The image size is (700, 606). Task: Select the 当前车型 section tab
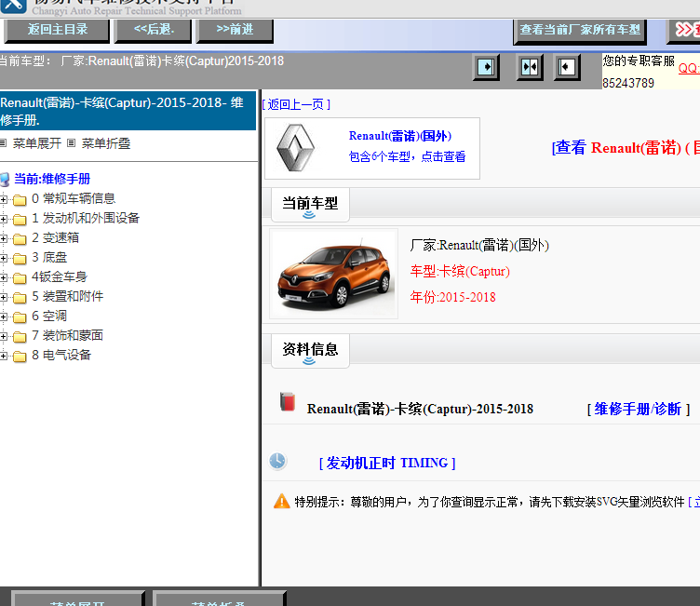click(310, 204)
